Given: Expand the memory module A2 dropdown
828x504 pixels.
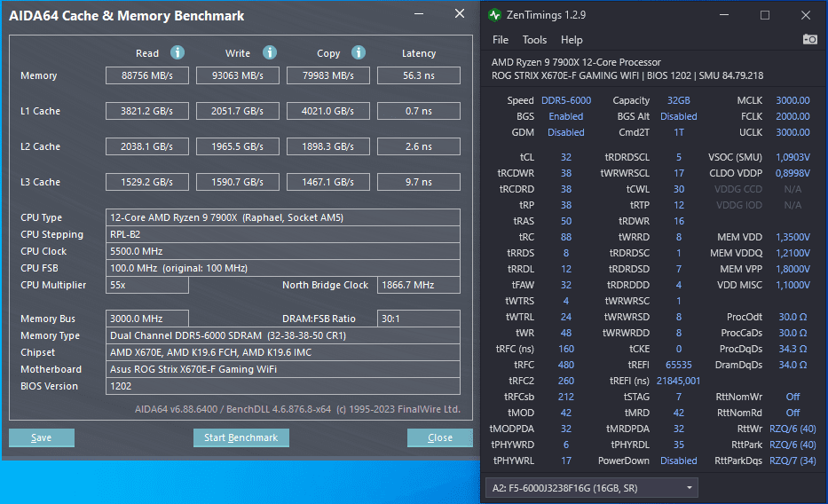Looking at the screenshot, I should (x=591, y=488).
